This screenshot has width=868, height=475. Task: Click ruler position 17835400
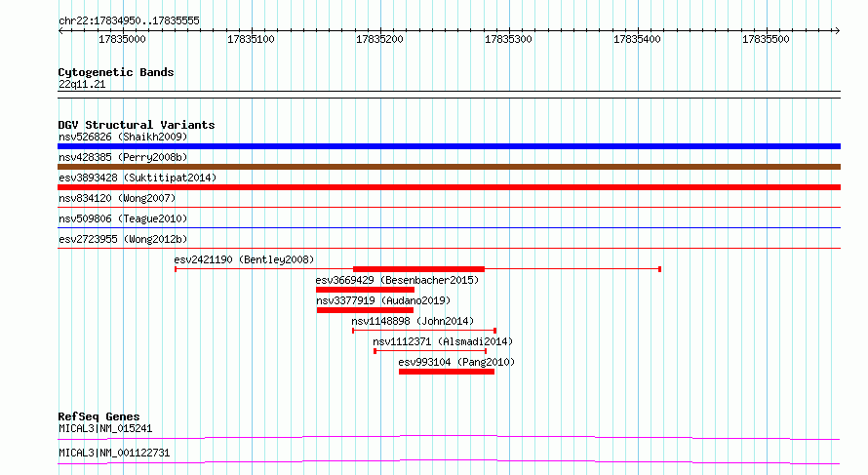click(x=637, y=39)
